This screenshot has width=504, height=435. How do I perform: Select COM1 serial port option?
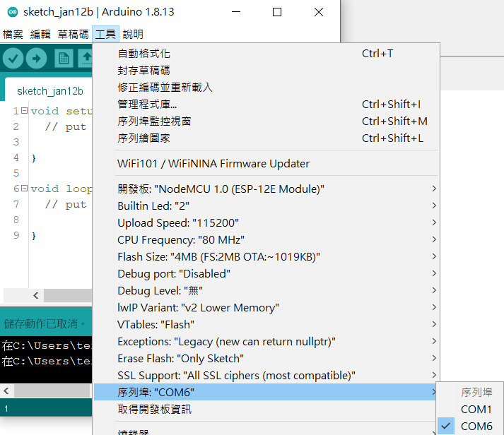pos(476,409)
